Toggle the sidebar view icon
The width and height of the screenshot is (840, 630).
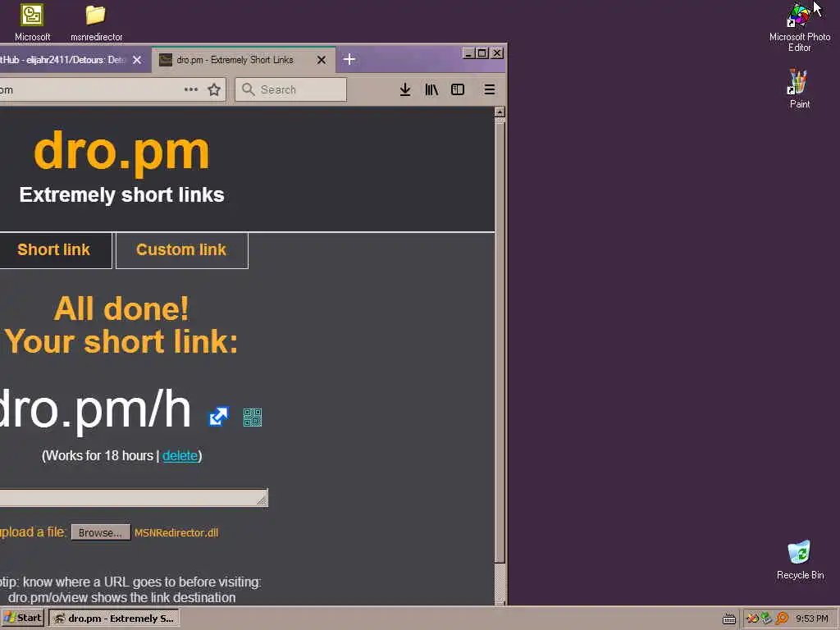458,89
